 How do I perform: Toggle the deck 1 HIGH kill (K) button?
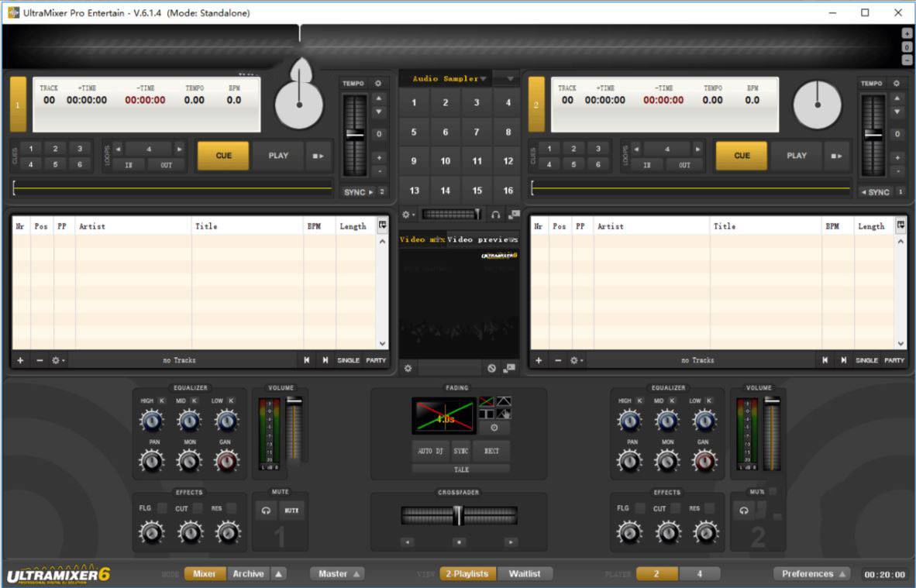point(162,401)
